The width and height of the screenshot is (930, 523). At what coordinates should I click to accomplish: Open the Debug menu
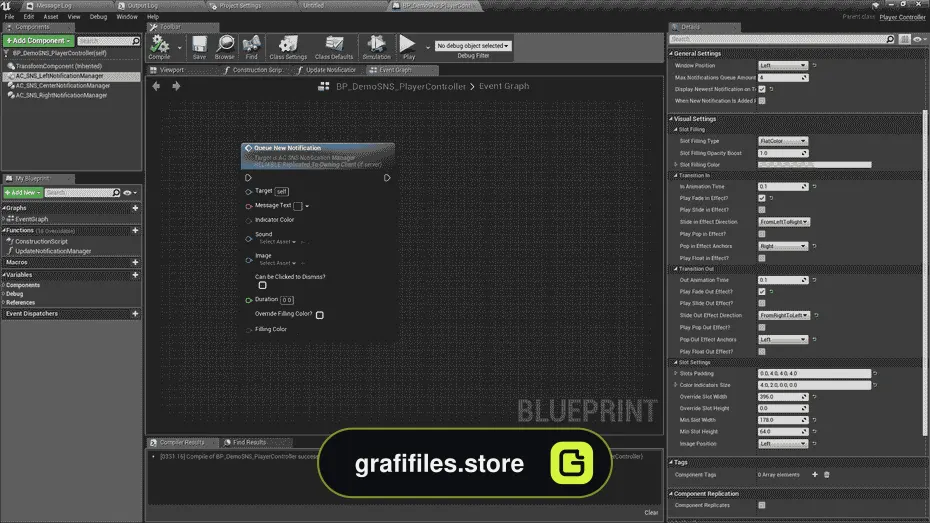(x=98, y=17)
